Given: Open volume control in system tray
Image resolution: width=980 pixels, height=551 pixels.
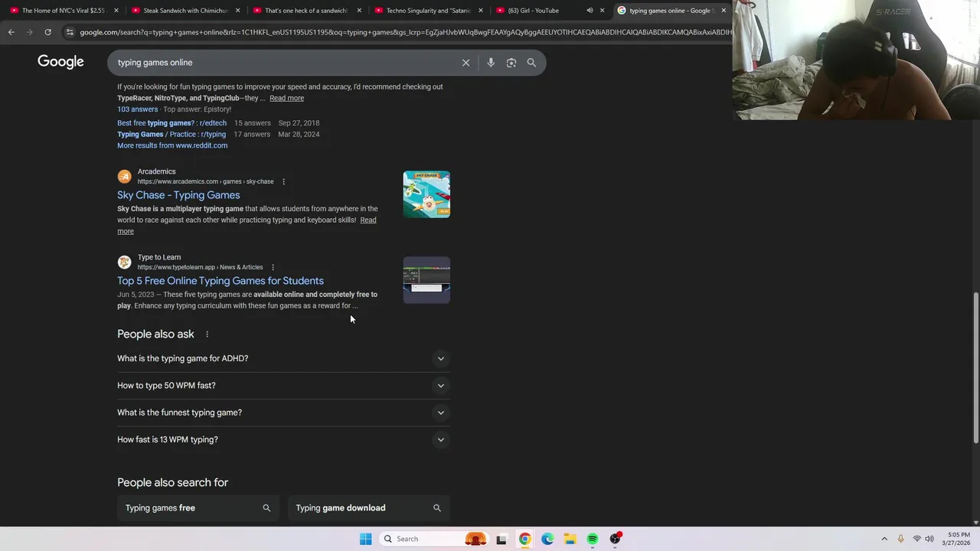Looking at the screenshot, I should [x=929, y=539].
